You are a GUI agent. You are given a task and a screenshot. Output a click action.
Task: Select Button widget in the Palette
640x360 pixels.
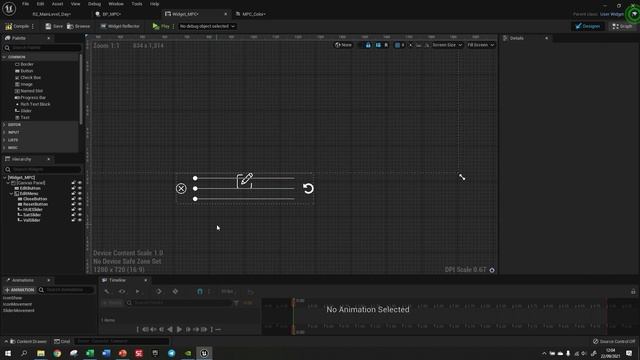pyautogui.click(x=24, y=71)
